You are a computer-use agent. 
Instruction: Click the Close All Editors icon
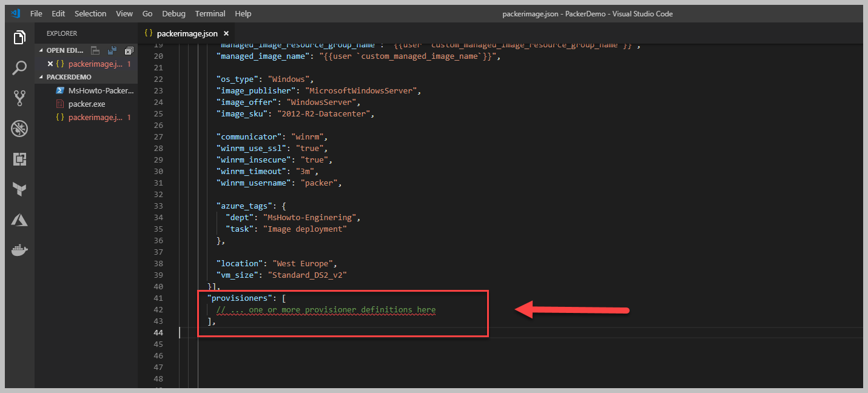[129, 50]
